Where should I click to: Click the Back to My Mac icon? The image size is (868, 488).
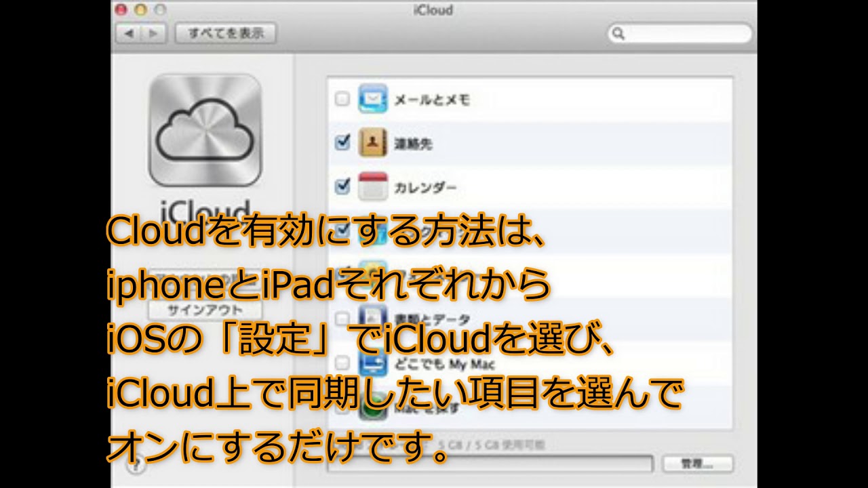(x=372, y=362)
